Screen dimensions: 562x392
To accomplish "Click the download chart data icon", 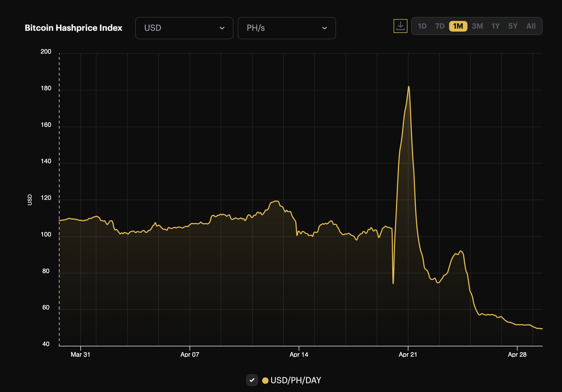I will 400,26.
